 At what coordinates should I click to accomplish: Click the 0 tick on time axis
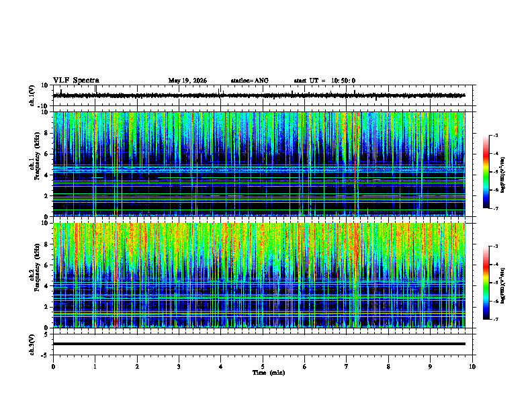pos(53,367)
